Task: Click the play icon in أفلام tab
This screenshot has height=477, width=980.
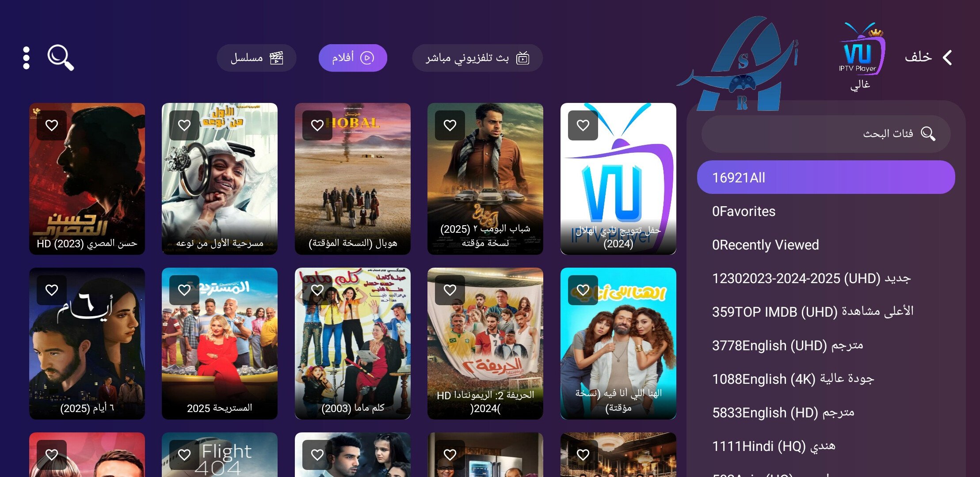Action: pos(367,58)
